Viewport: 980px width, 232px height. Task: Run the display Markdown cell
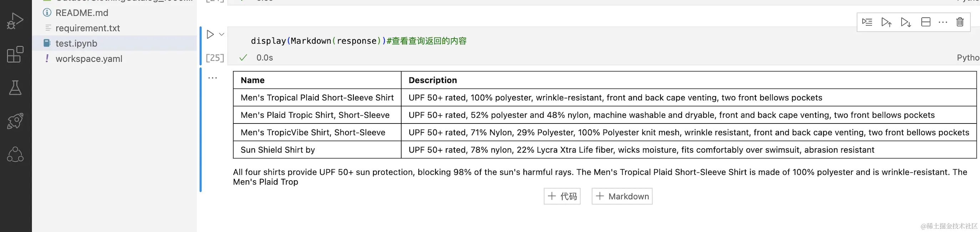point(210,34)
